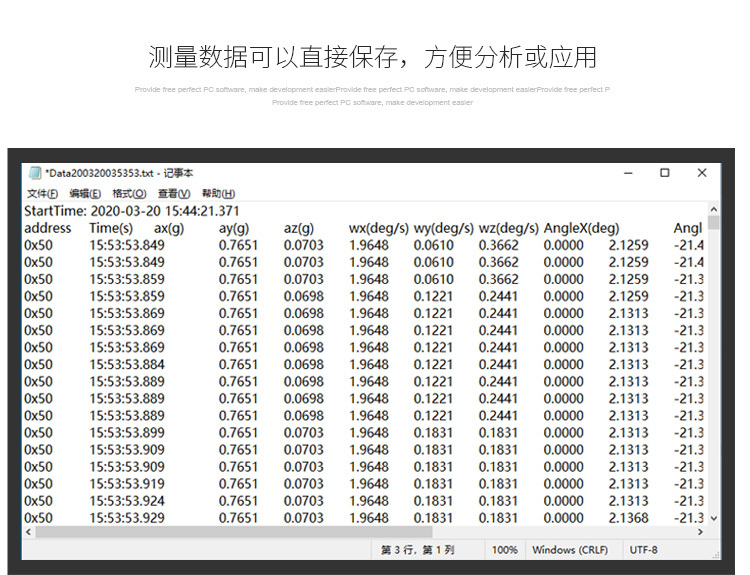Viewport: 750px width, 575px height.
Task: Place cursor on the StartTime line
Action: click(132, 211)
